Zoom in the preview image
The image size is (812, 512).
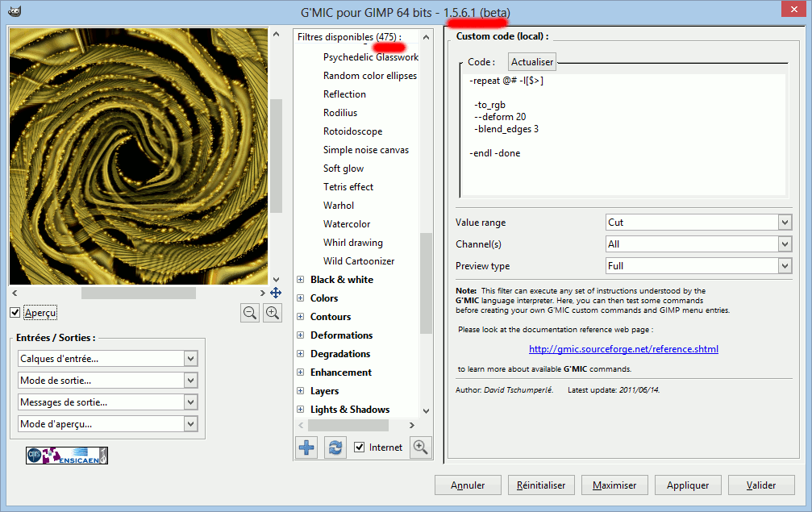pos(273,313)
